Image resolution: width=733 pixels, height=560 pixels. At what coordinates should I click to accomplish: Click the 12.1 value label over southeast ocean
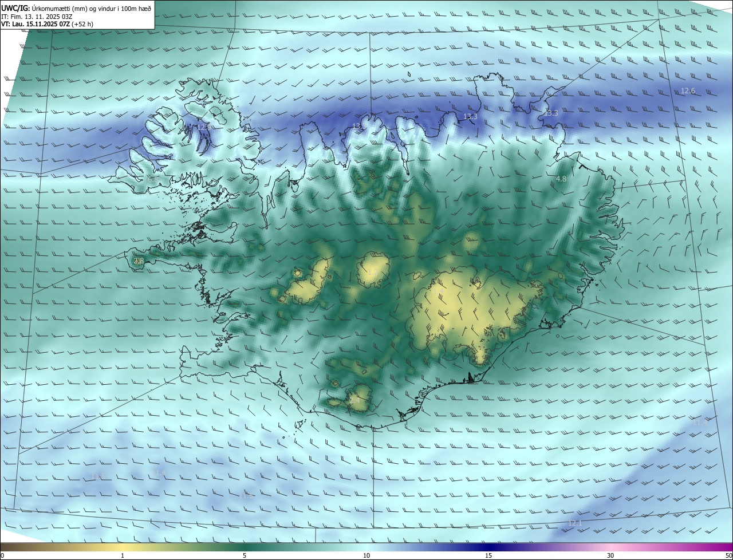[x=575, y=523]
